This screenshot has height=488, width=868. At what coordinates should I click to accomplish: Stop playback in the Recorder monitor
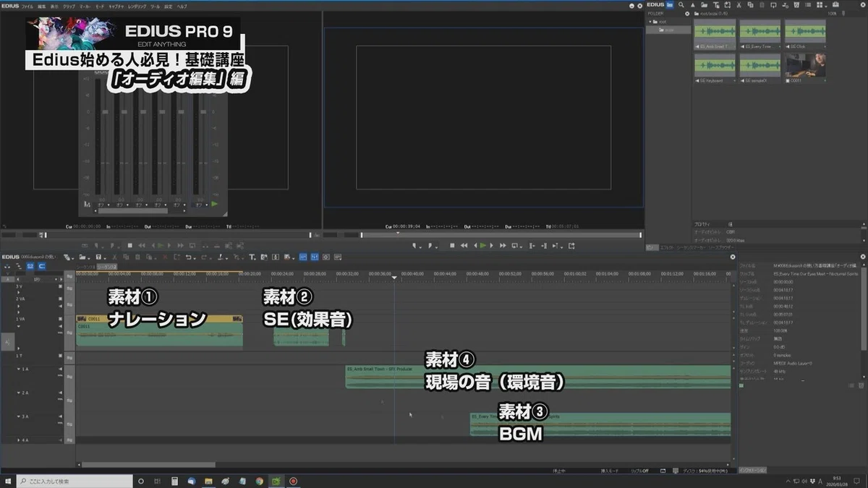point(452,246)
